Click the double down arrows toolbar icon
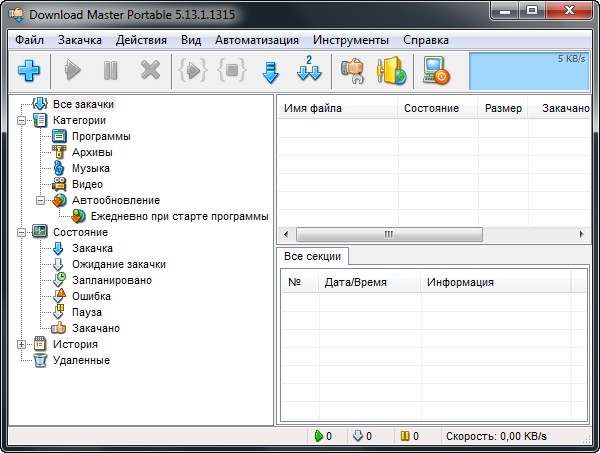Screen dimensions: 600x453 (x=309, y=71)
